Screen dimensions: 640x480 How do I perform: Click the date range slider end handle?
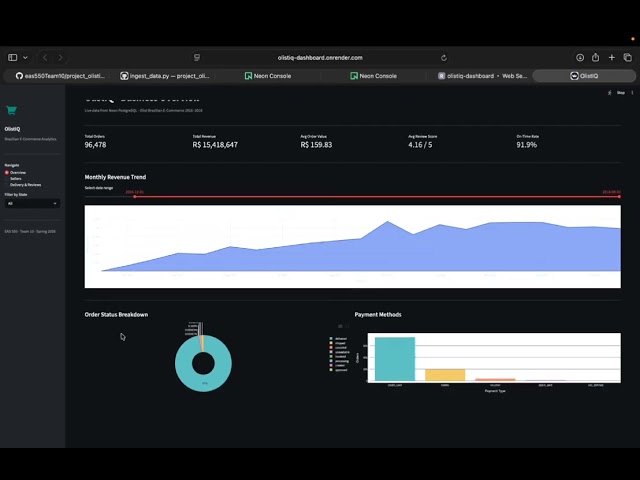[619, 197]
